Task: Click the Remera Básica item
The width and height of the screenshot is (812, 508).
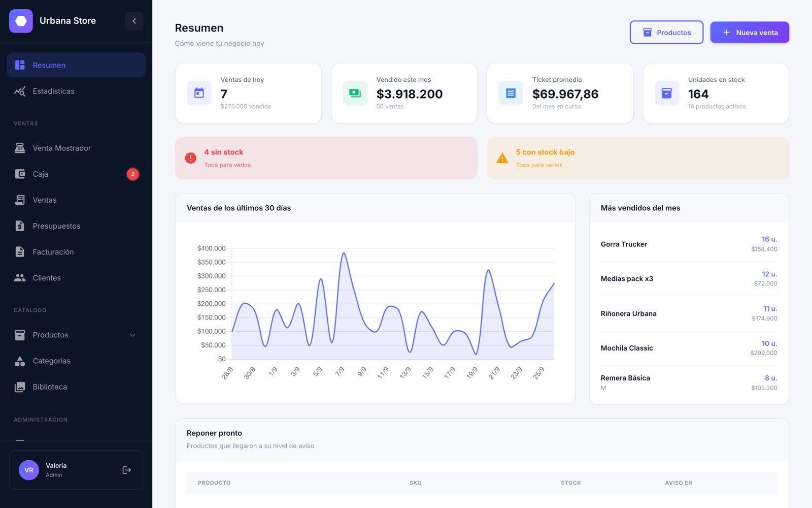Action: click(x=689, y=383)
